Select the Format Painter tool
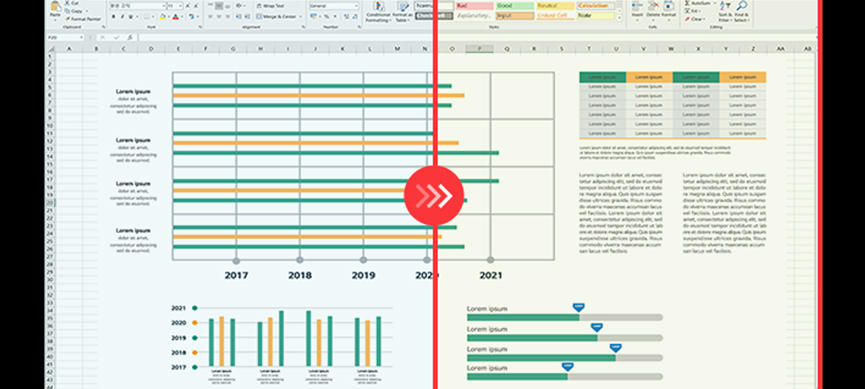This screenshot has width=865, height=389. click(x=84, y=18)
